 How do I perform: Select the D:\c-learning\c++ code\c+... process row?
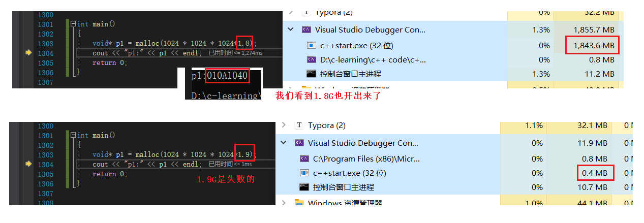(454, 59)
